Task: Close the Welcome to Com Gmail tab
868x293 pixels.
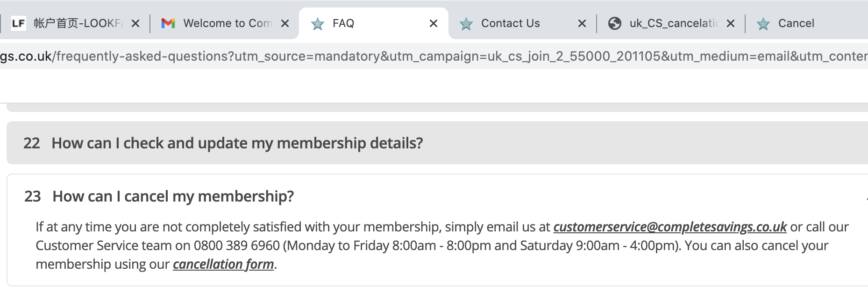Action: (x=285, y=23)
